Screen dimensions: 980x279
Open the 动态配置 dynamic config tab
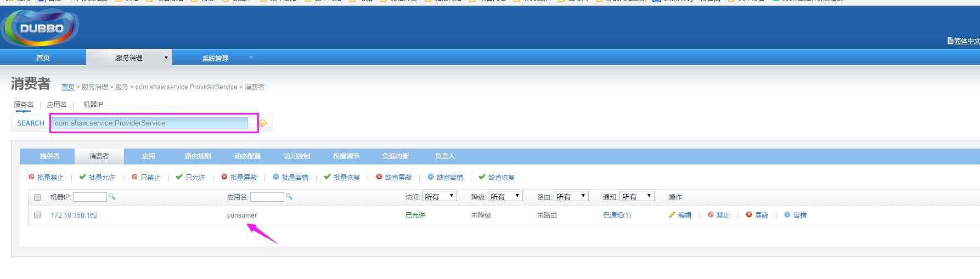pos(247,156)
